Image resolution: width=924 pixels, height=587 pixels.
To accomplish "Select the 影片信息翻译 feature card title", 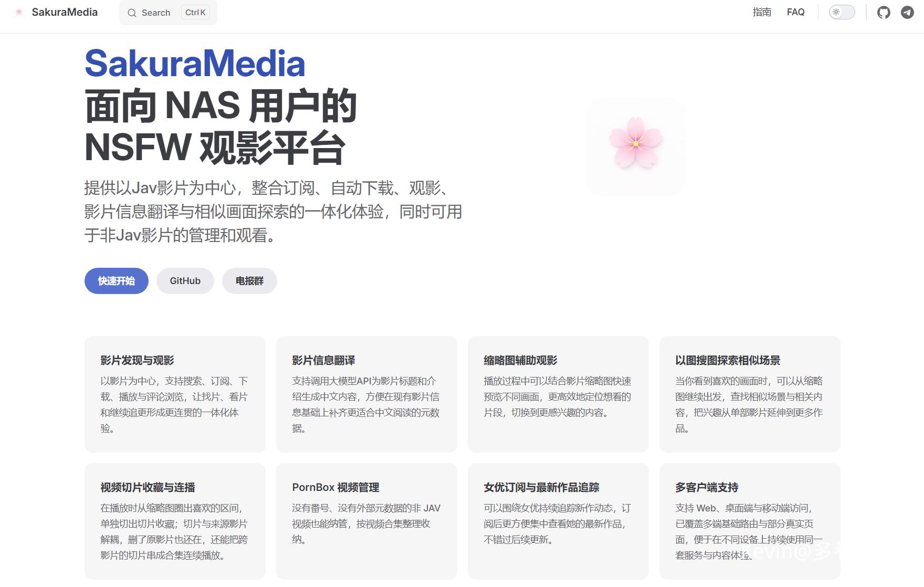I will point(323,360).
